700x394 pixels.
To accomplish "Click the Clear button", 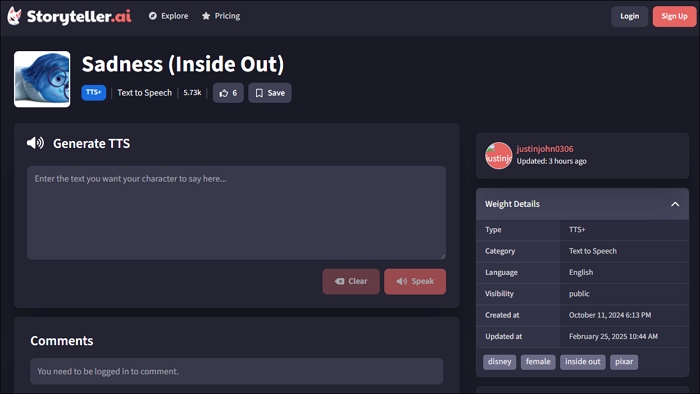I will pos(351,281).
